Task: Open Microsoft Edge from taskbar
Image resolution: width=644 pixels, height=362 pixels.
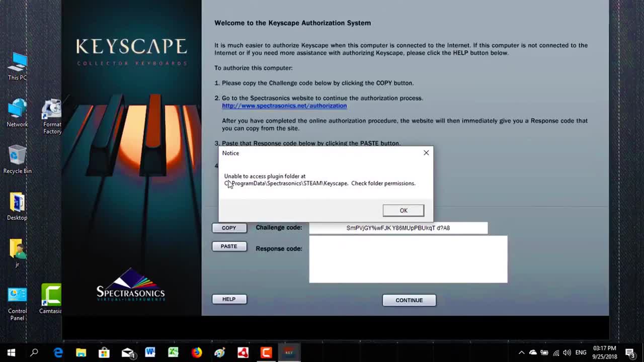Action: [x=58, y=352]
